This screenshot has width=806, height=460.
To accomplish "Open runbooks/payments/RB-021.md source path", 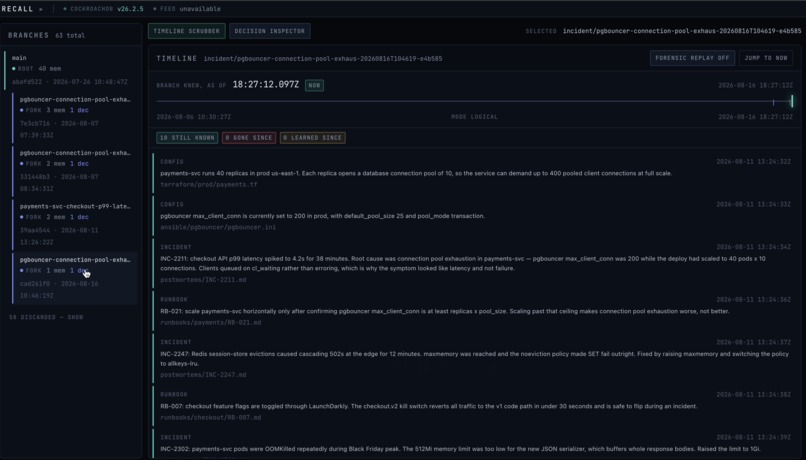I will pos(211,323).
